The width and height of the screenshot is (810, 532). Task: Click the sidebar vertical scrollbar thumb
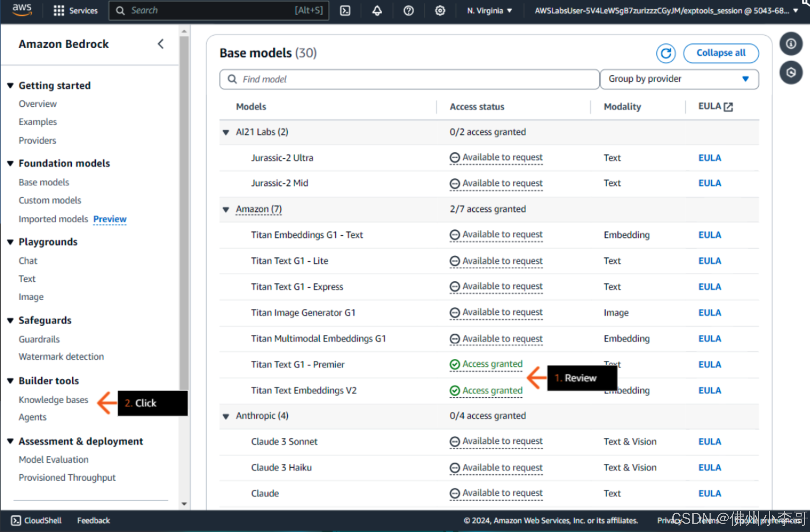184,213
